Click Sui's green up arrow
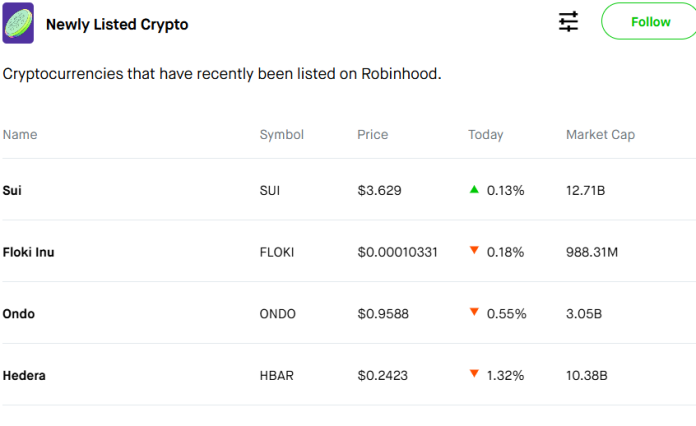Viewport: 696px width, 426px height. tap(474, 189)
